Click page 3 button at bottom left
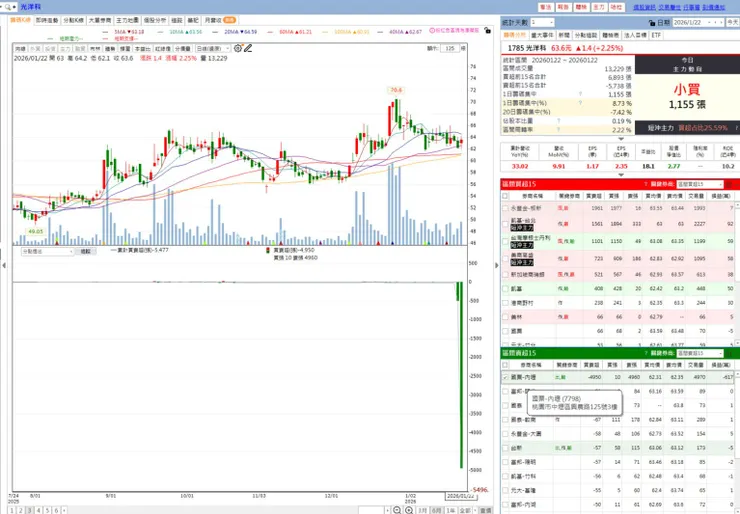Viewport: 740px width, 514px height. pos(30,511)
